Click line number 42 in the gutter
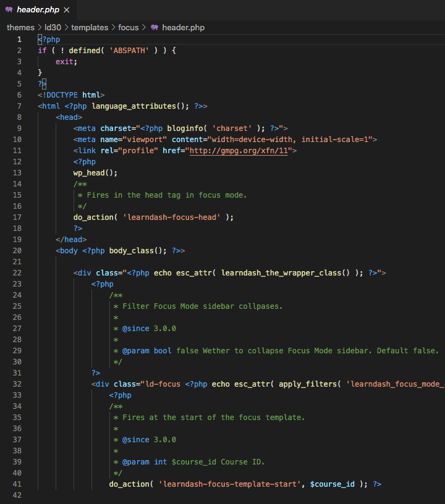Screen dimensions: 445x504 [17, 495]
